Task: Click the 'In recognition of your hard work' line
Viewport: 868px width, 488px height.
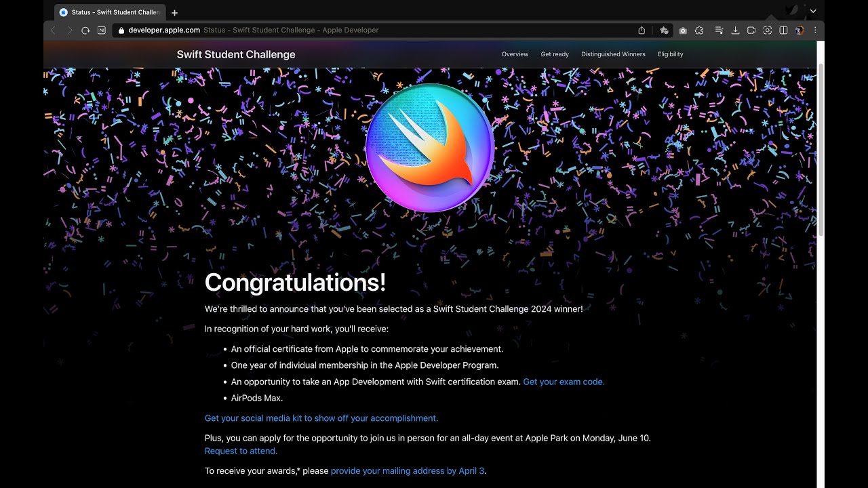Action: tap(296, 329)
